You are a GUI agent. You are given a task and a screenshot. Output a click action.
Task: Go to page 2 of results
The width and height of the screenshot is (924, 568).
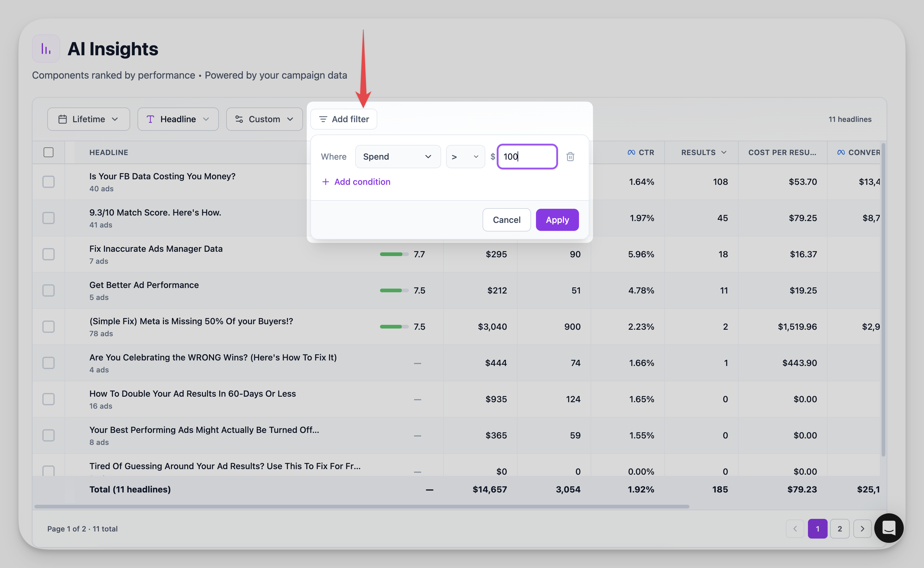pos(840,529)
